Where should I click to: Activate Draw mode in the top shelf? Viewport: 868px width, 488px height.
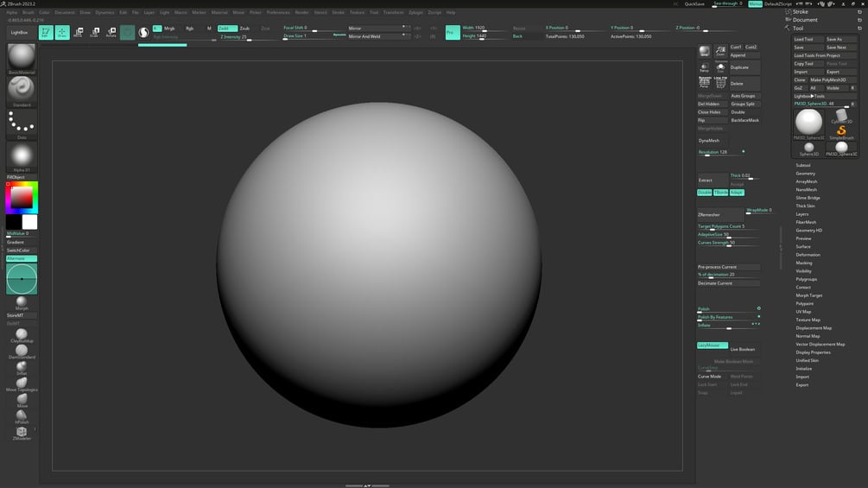click(62, 32)
